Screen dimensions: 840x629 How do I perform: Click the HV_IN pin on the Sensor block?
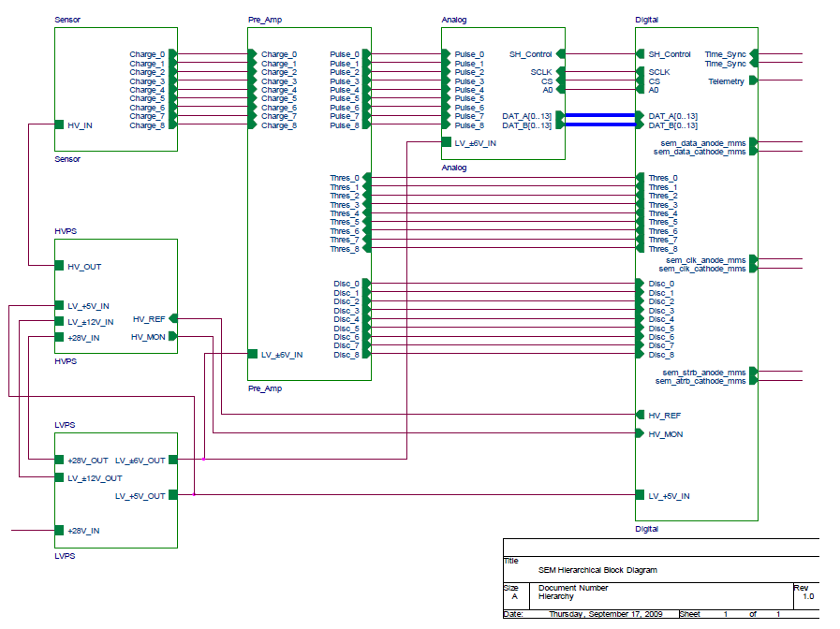tap(59, 124)
